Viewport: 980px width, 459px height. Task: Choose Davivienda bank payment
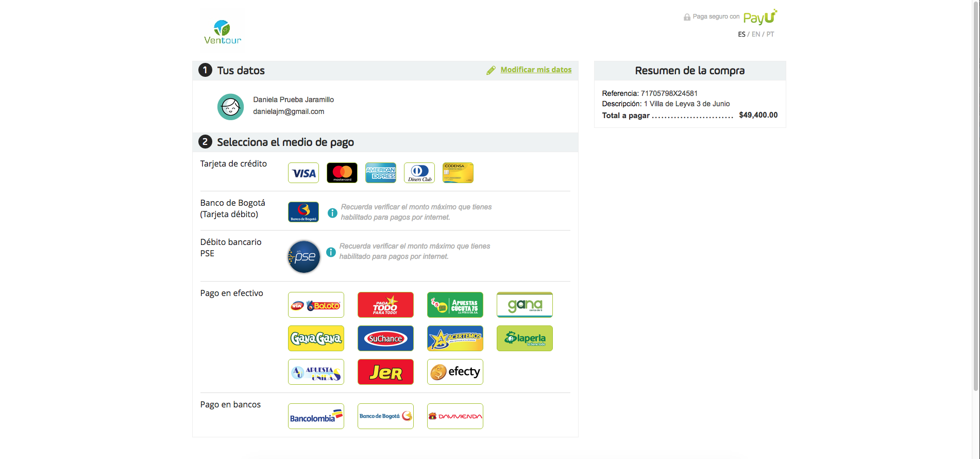[x=455, y=416]
